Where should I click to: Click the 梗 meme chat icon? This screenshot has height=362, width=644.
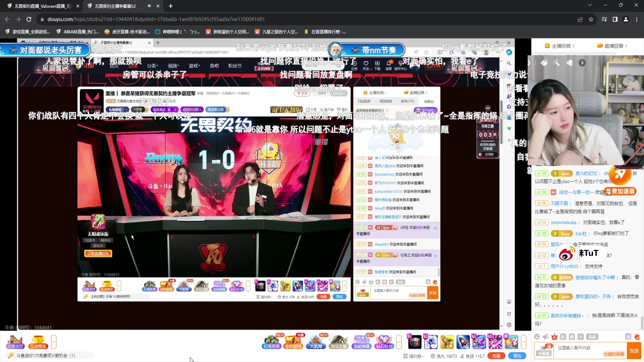pos(572,337)
